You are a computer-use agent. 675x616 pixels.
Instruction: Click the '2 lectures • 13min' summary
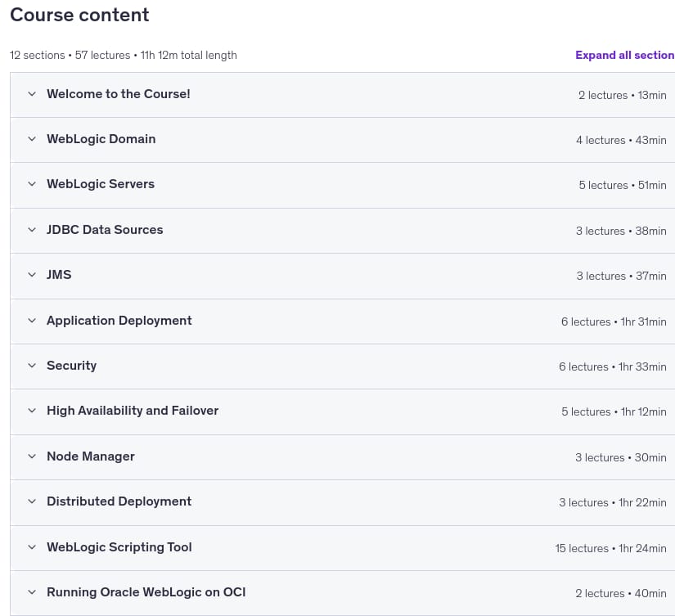click(x=622, y=95)
